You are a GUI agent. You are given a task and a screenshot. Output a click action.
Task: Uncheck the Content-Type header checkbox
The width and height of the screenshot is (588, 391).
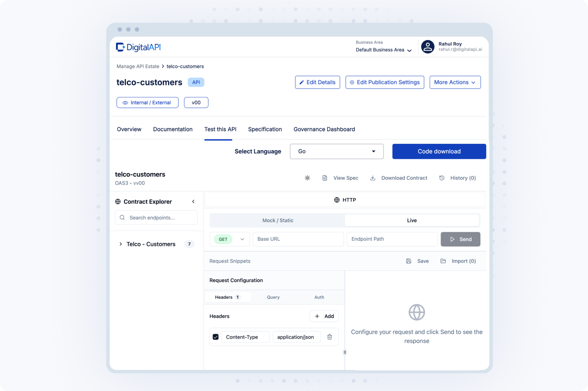pyautogui.click(x=215, y=337)
